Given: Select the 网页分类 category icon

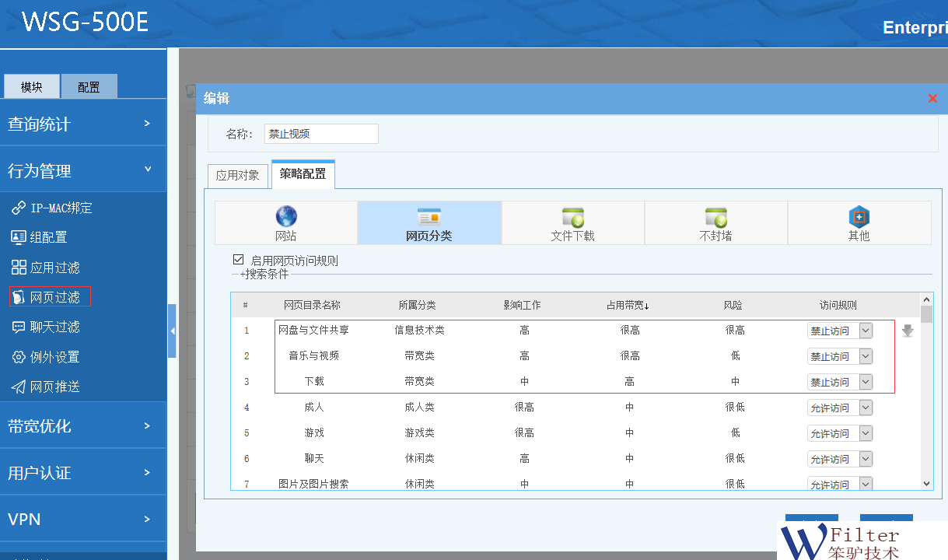Looking at the screenshot, I should [429, 217].
